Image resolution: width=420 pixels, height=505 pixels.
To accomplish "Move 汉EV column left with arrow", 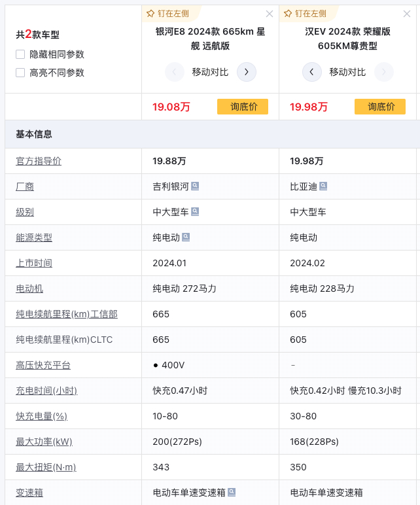I will coord(312,72).
